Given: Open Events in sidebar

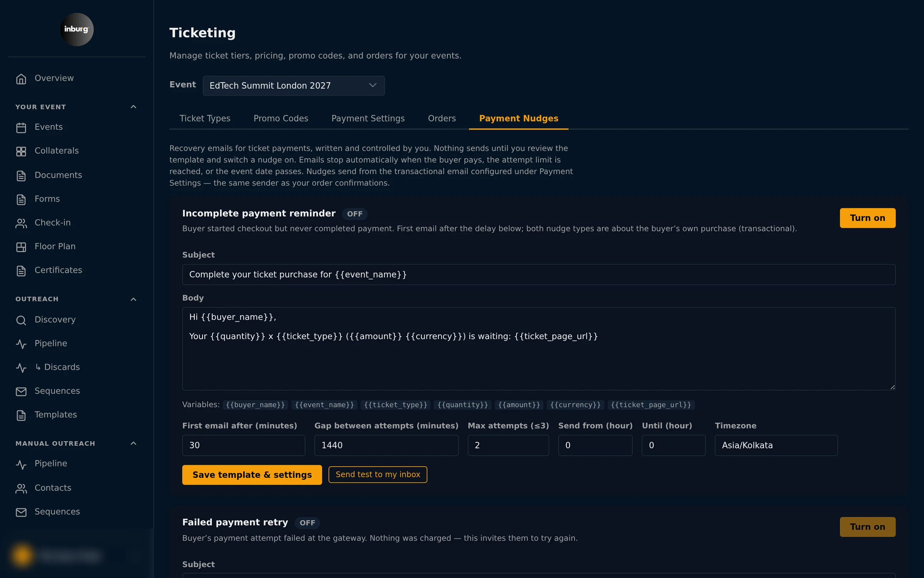Looking at the screenshot, I should tap(49, 127).
